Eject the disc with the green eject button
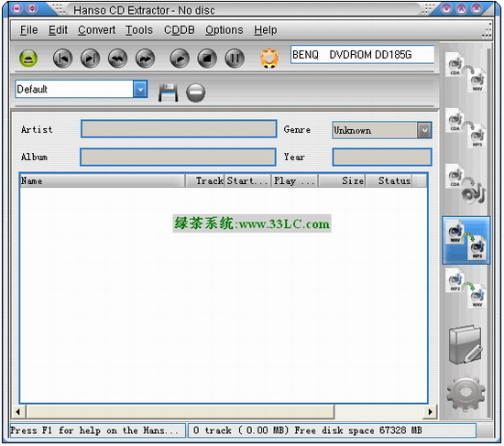 coord(28,59)
